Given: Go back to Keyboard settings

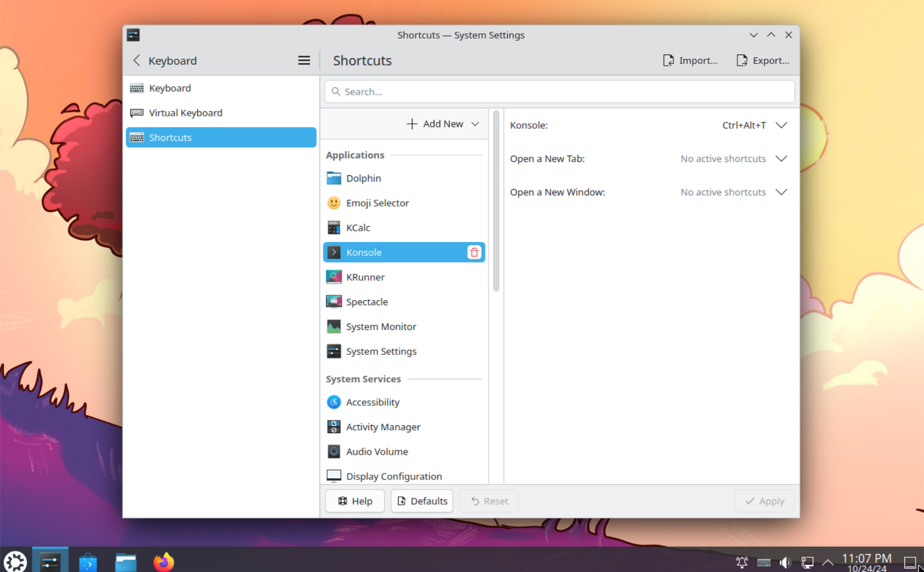Looking at the screenshot, I should tap(136, 60).
